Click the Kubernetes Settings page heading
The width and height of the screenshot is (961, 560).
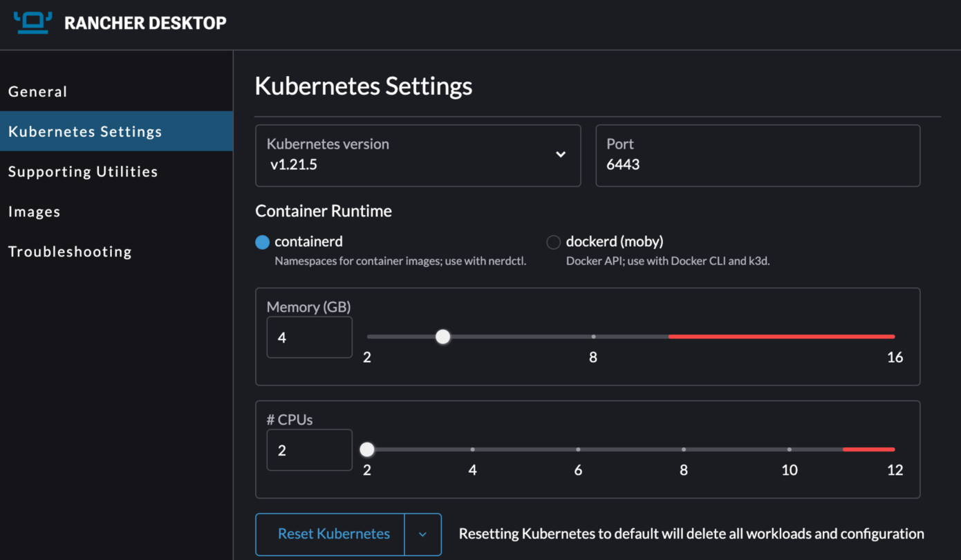364,86
